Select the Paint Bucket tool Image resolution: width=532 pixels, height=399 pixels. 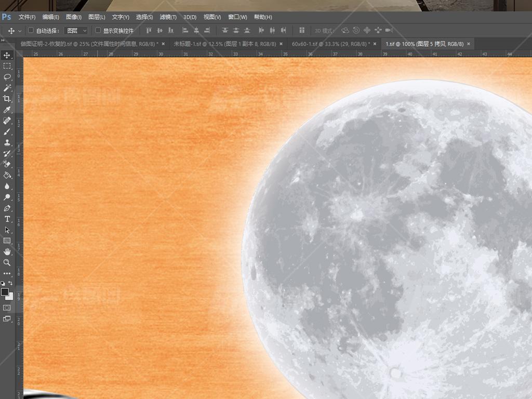click(x=7, y=175)
